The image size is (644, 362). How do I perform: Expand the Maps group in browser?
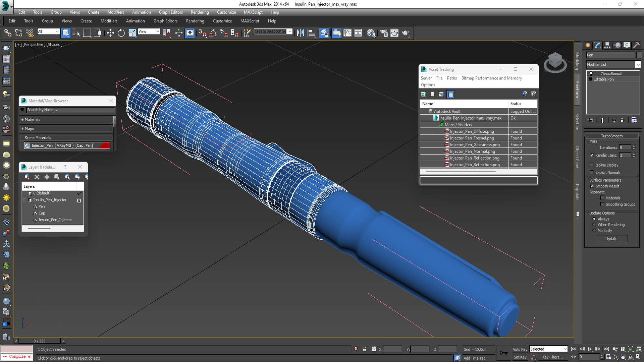[66, 129]
